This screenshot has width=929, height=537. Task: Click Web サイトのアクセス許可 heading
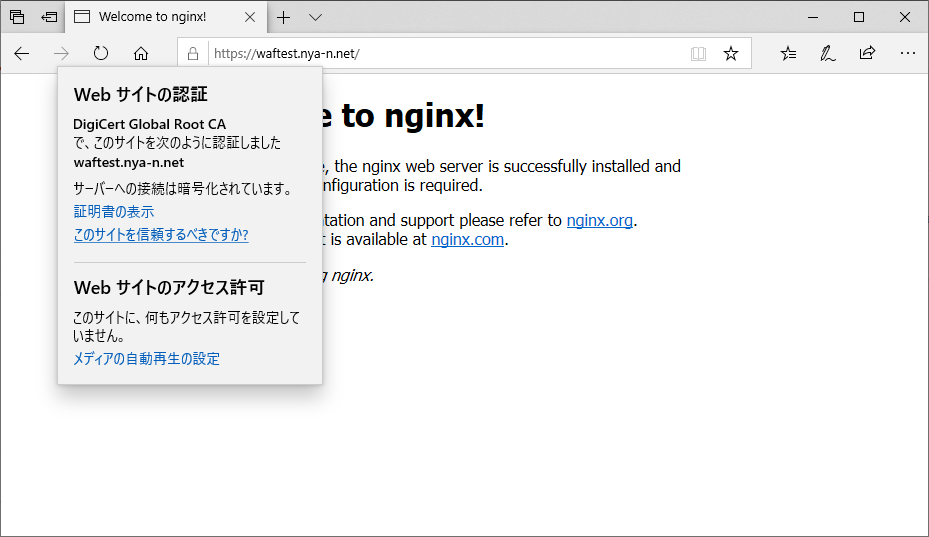(x=169, y=287)
